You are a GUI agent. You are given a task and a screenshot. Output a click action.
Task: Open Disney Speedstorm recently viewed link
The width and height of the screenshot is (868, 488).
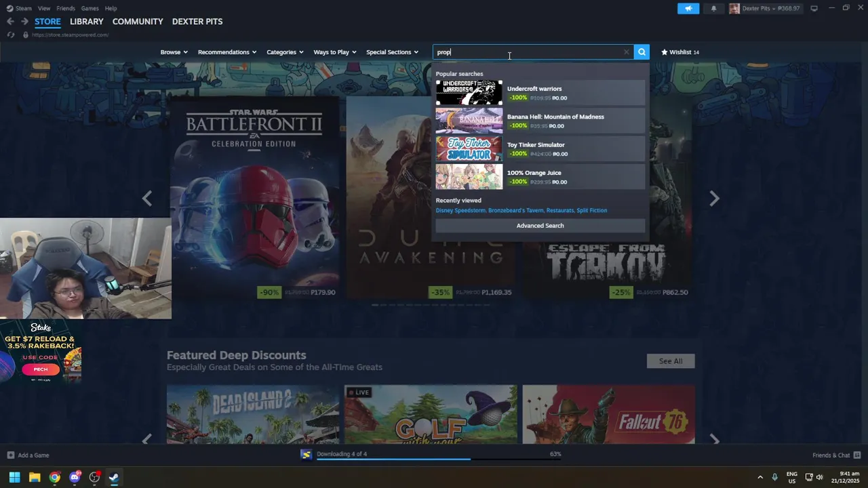point(460,210)
